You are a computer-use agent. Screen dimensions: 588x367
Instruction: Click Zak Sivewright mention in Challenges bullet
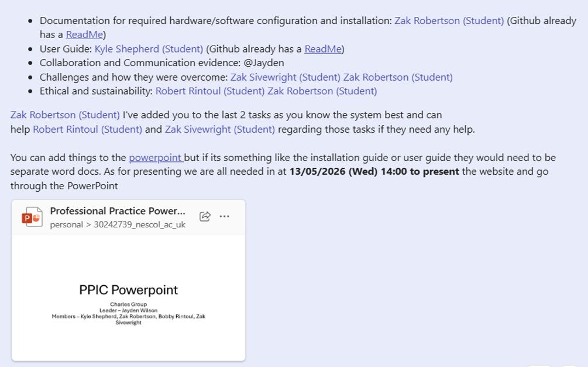(286, 77)
